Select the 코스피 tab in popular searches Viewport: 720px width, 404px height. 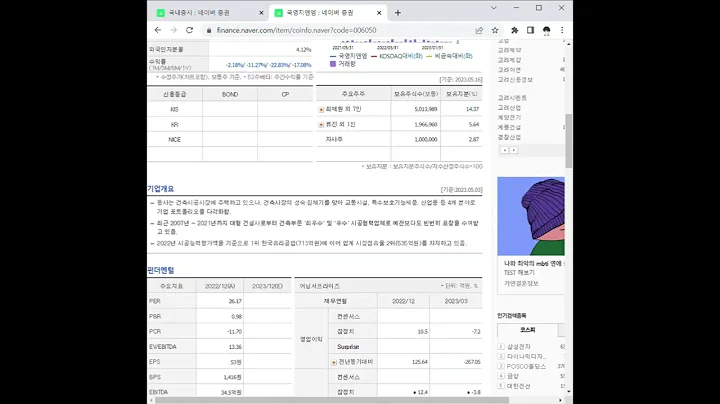528,330
